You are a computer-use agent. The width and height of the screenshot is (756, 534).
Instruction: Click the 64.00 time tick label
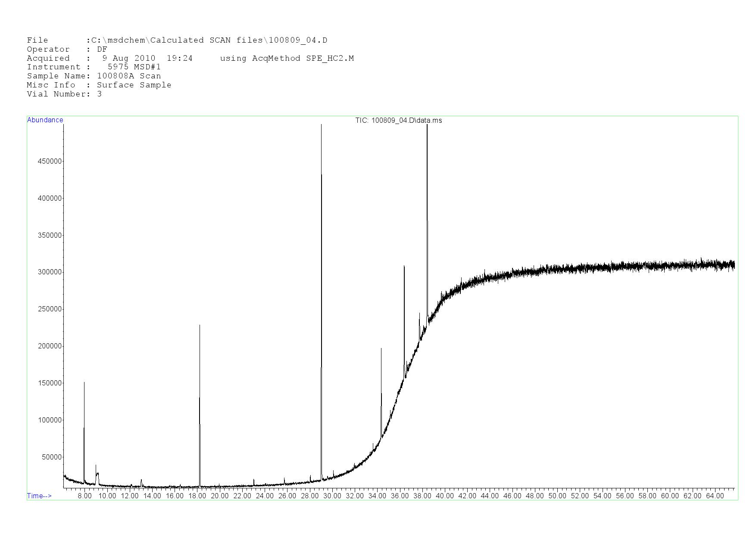715,496
